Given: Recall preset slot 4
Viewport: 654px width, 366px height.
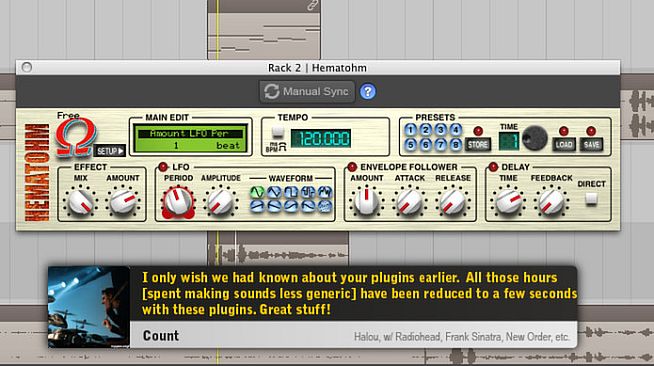Looking at the screenshot, I should click(x=455, y=130).
